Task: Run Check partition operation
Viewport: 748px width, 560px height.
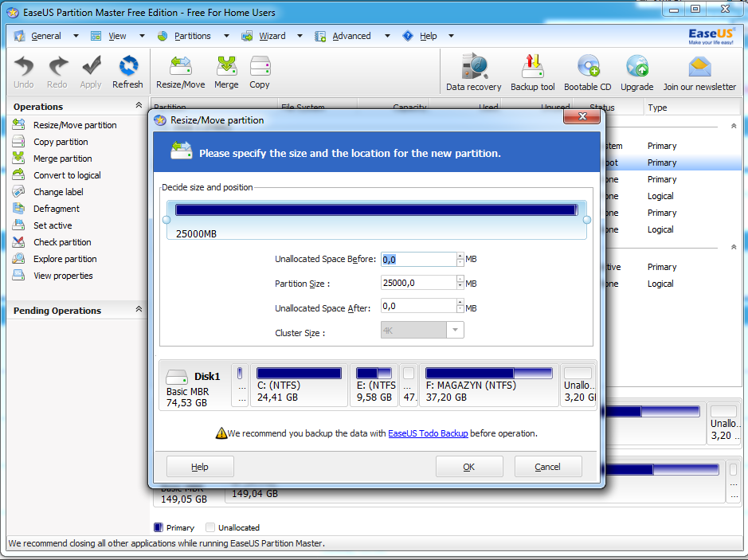Action: tap(62, 242)
